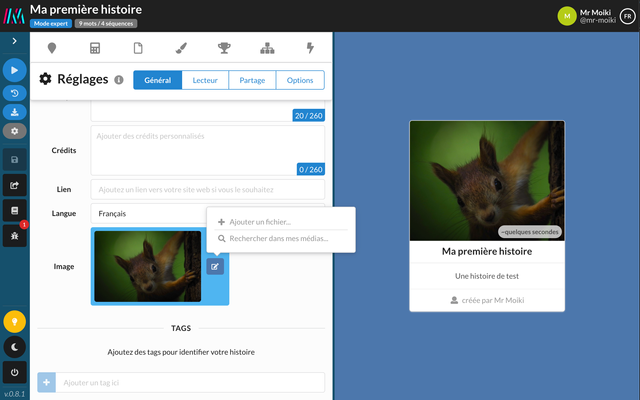Open the lightning bolt actions tab icon
640x400 pixels.
[310, 48]
